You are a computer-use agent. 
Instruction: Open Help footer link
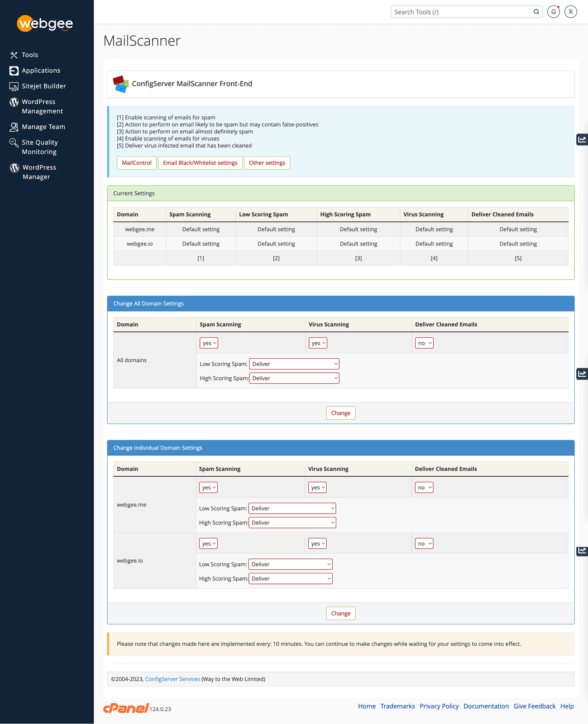[567, 706]
